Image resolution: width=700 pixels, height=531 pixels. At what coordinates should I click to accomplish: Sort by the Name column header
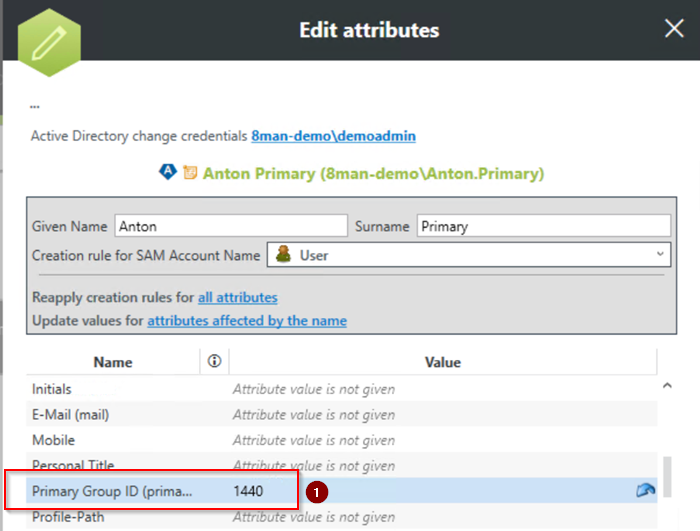coord(112,362)
